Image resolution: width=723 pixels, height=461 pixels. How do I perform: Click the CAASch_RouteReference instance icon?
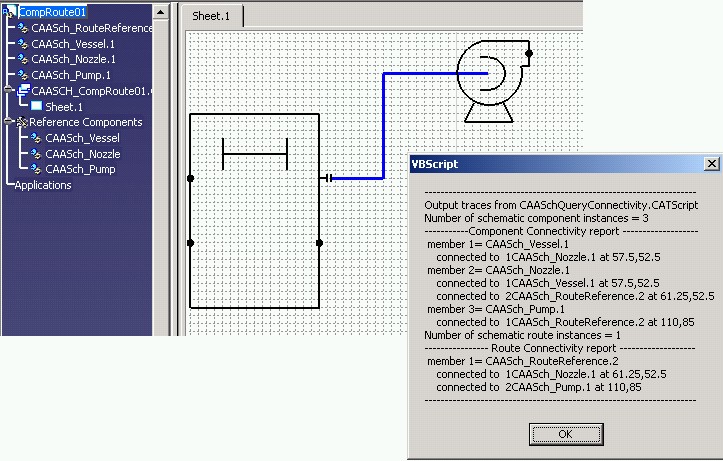tap(23, 29)
